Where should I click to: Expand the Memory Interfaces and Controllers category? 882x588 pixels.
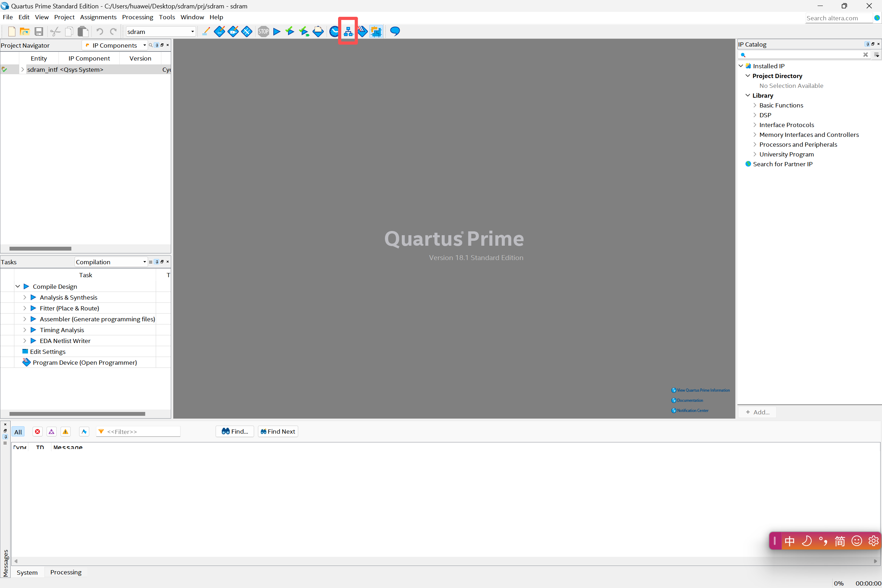tap(755, 135)
